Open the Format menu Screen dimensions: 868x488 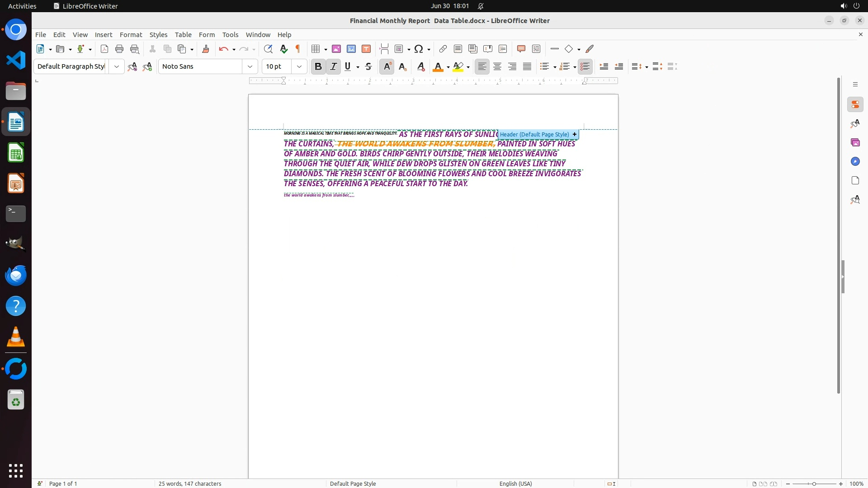[x=131, y=35]
